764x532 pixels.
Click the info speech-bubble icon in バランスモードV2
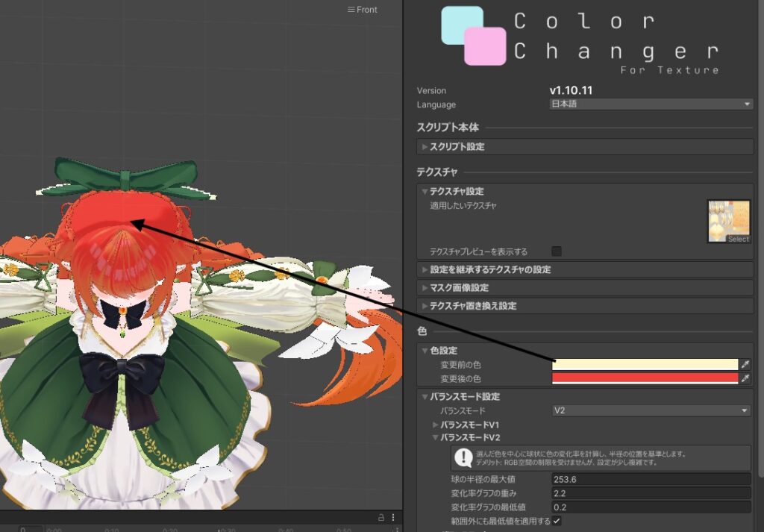coord(463,458)
